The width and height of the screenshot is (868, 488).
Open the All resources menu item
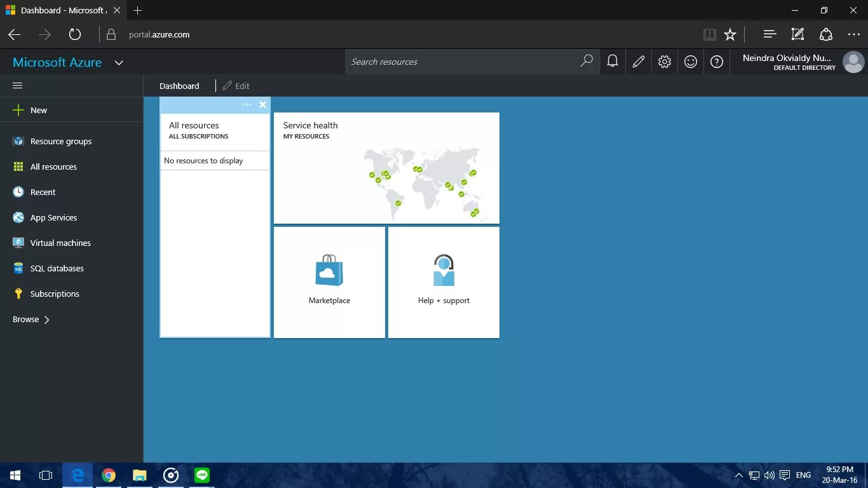71,166
